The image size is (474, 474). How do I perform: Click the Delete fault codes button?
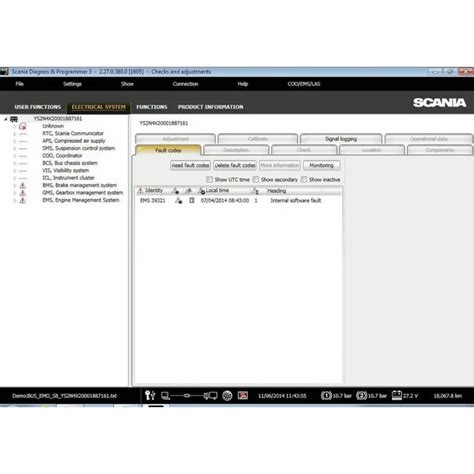[x=235, y=165]
